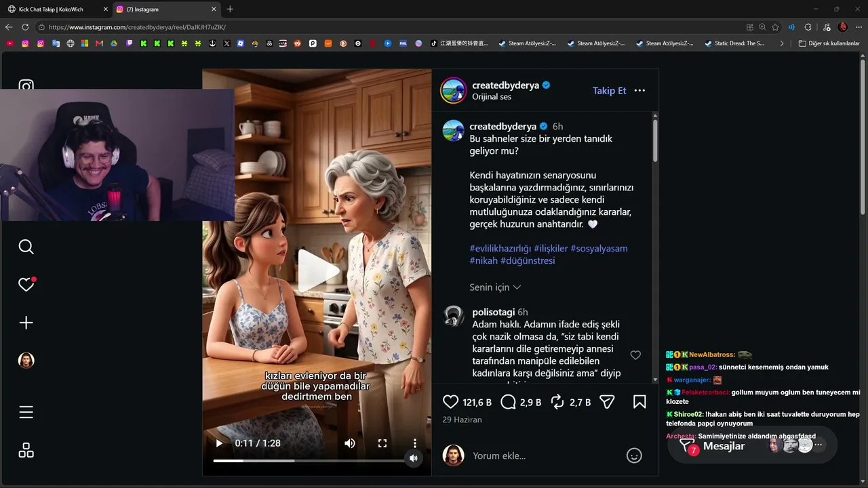This screenshot has width=868, height=488.
Task: Reload the page in the browser toolbar
Action: (25, 27)
